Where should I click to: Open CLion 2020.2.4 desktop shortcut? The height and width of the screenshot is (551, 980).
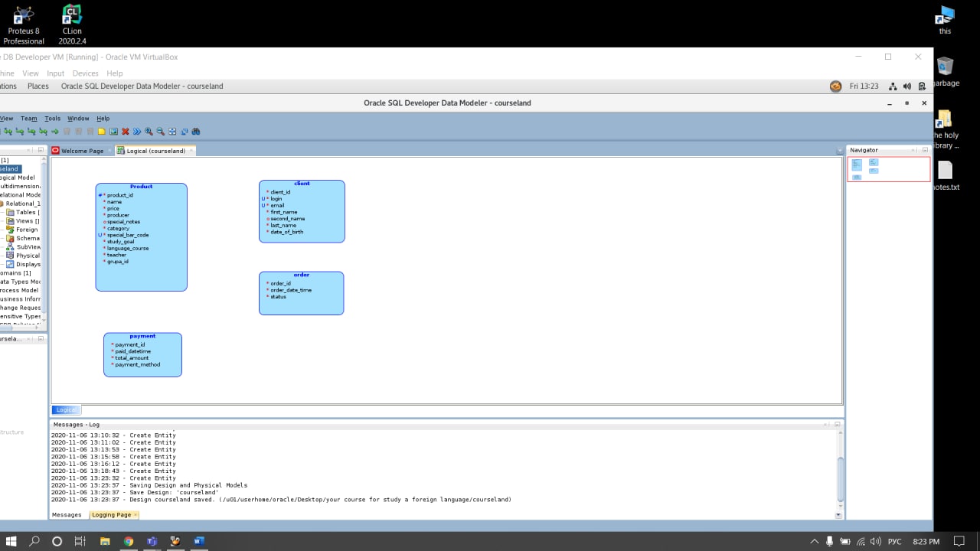[x=72, y=24]
